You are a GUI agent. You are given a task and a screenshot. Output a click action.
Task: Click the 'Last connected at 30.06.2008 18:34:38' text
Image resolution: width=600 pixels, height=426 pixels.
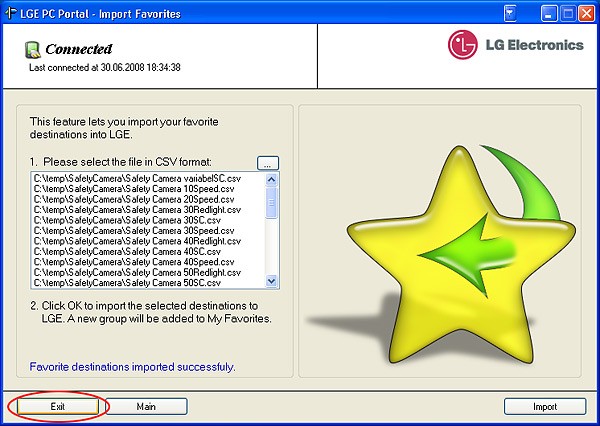[x=105, y=68]
